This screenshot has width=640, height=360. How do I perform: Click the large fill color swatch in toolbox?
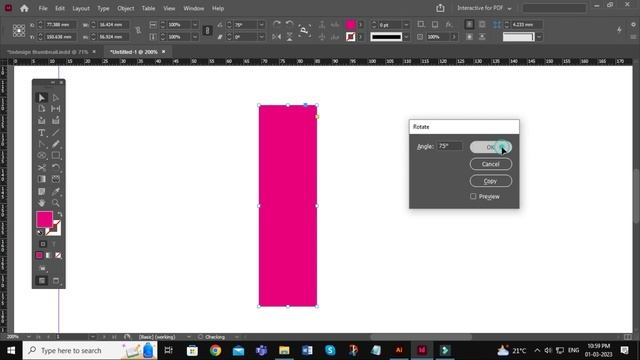pos(44,219)
